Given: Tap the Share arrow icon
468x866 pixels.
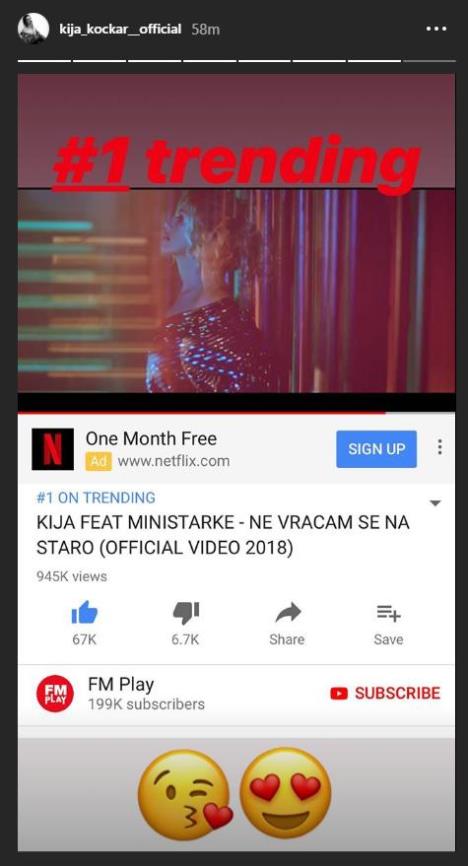Looking at the screenshot, I should point(287,612).
